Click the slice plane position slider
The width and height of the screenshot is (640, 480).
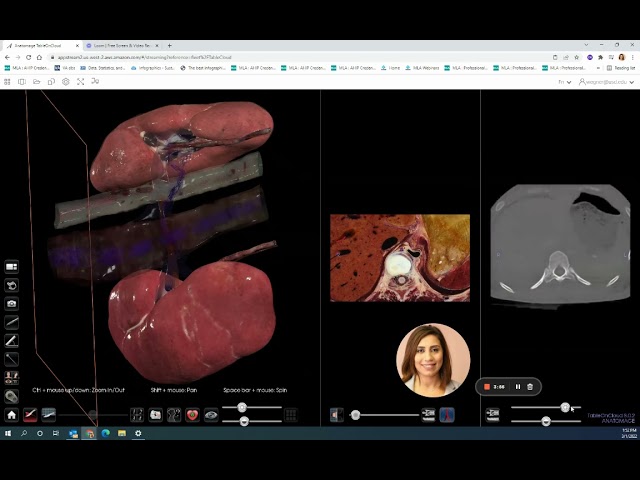[93, 415]
